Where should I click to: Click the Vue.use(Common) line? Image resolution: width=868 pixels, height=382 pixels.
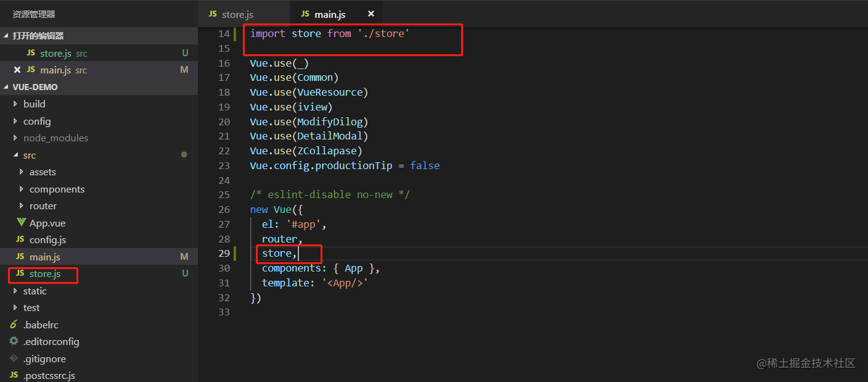coord(294,77)
